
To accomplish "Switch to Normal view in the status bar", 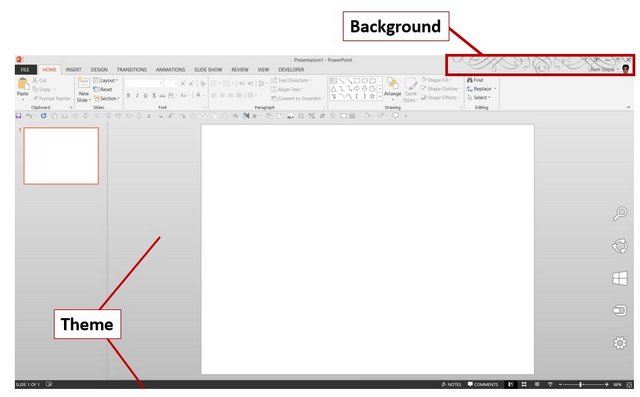I will [x=511, y=384].
